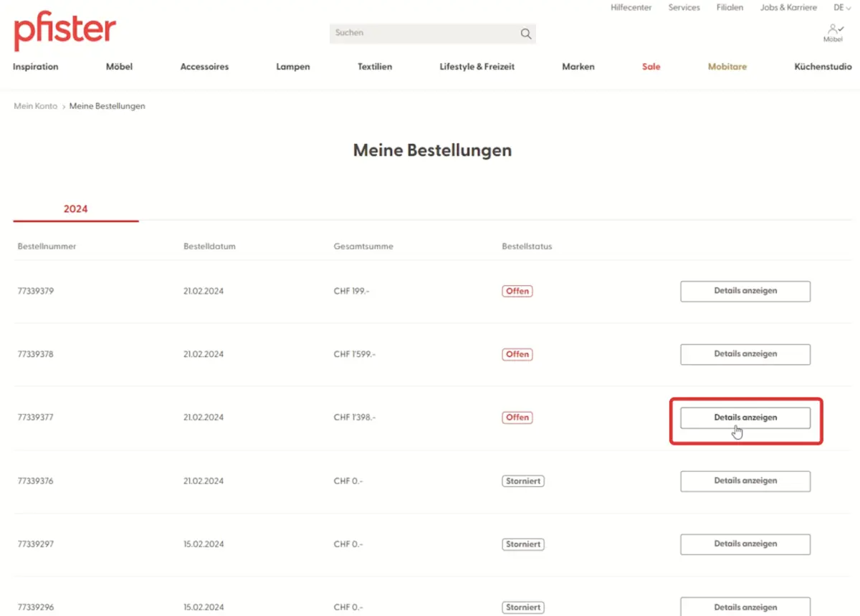
Task: Click into the Suchen search field
Action: (423, 34)
